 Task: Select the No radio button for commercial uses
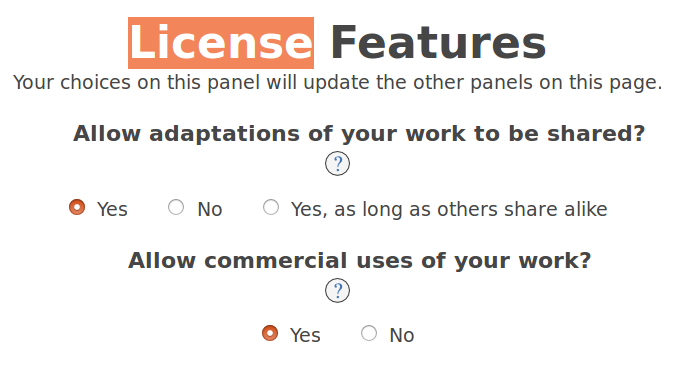369,333
